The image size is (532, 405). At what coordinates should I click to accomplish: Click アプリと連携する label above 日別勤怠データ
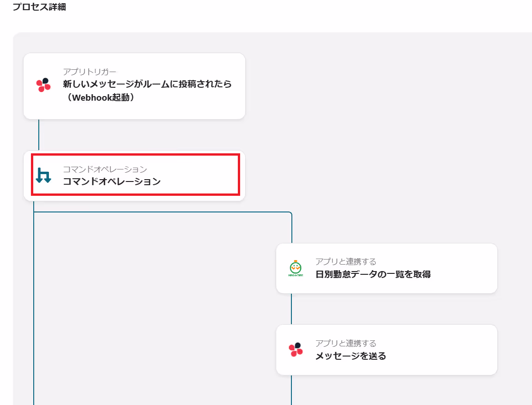[346, 261]
